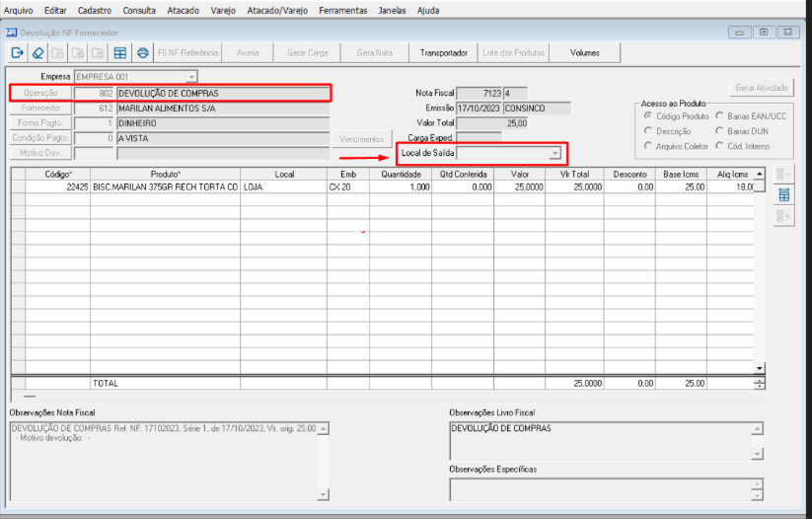This screenshot has width=812, height=519.
Task: Click the totals row stepper control
Action: (x=759, y=384)
